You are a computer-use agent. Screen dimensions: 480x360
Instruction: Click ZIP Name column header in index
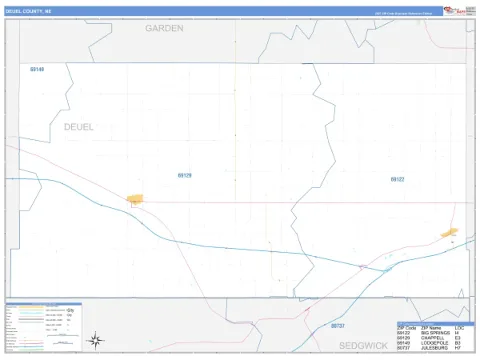point(431,328)
